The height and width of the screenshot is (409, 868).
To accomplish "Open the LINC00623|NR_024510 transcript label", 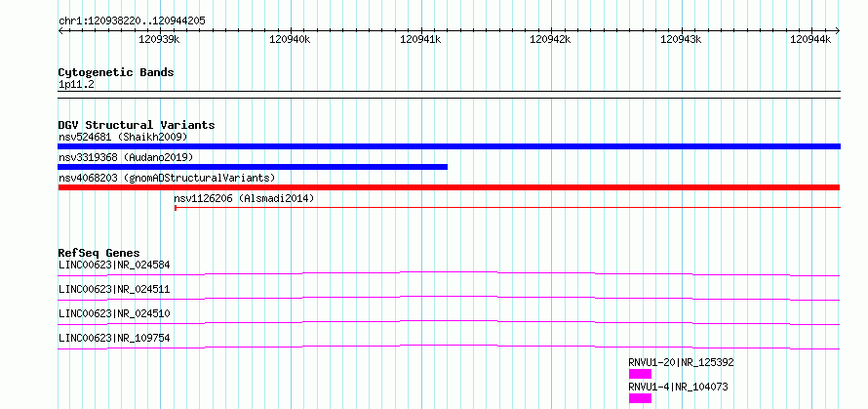I will 114,313.
